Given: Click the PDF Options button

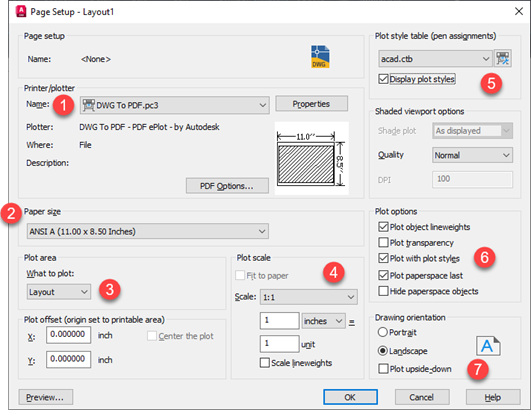Looking at the screenshot, I should (227, 186).
